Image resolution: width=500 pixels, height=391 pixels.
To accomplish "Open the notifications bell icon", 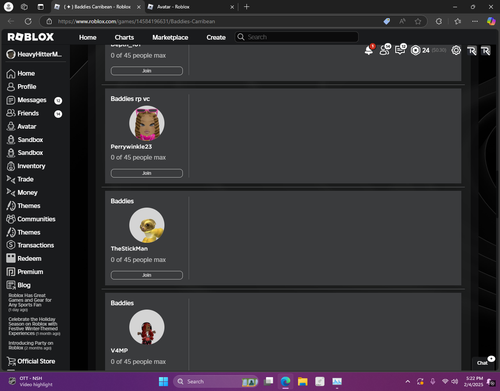I will (369, 50).
